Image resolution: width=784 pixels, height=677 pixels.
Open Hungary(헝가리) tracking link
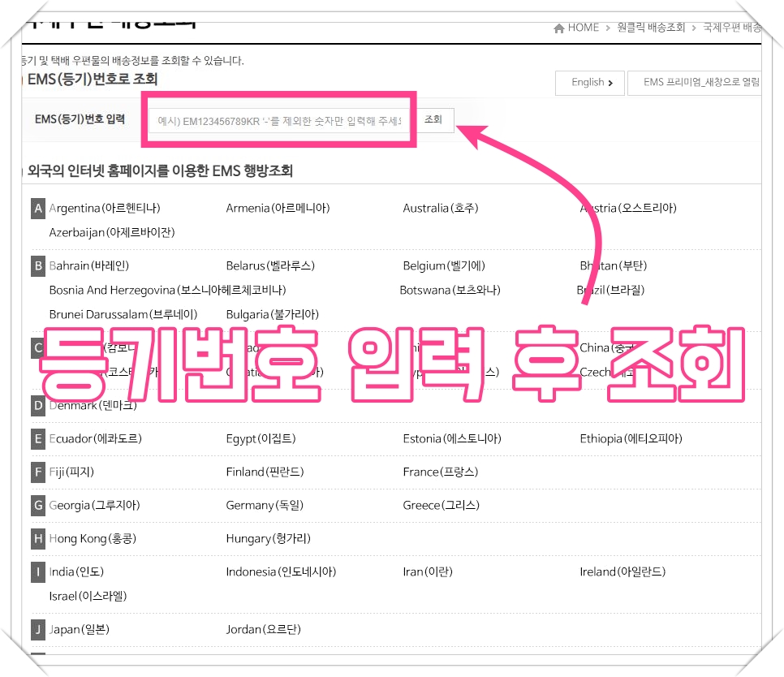point(269,539)
